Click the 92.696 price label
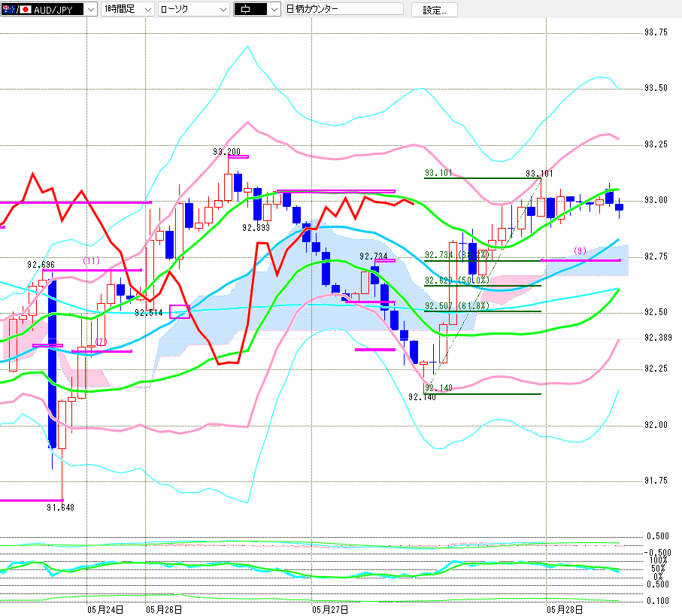The height and width of the screenshot is (616, 682). [41, 265]
